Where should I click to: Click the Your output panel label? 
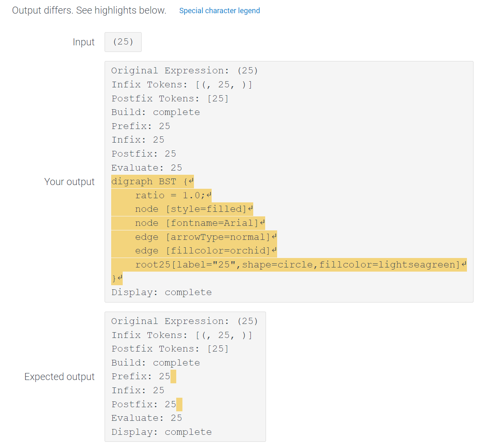(x=70, y=181)
